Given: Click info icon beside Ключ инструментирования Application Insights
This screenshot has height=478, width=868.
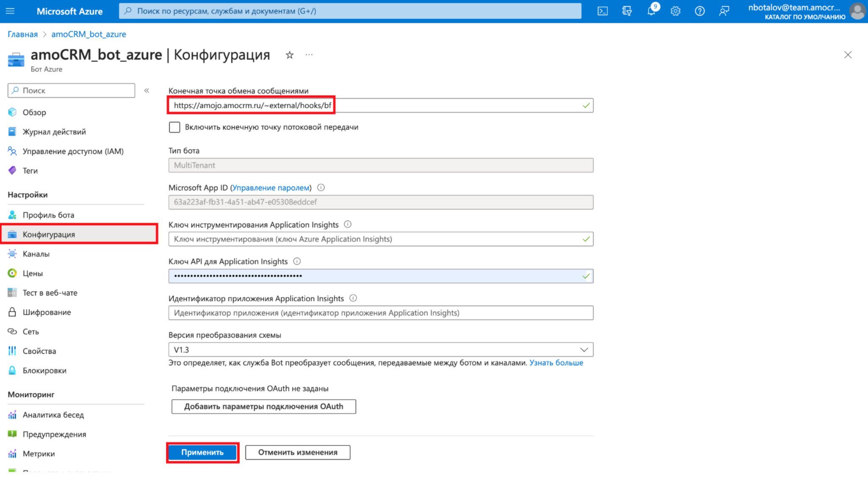Looking at the screenshot, I should [348, 224].
